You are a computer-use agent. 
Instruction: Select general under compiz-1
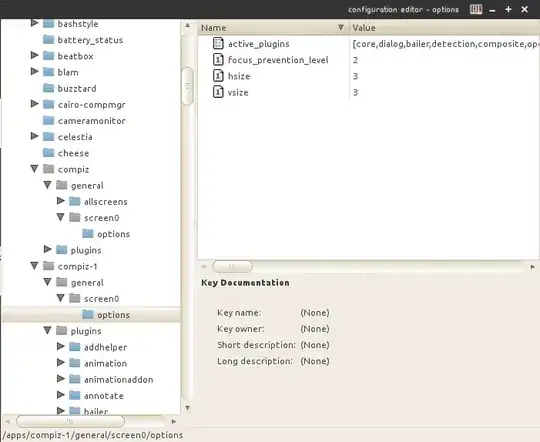(87, 283)
